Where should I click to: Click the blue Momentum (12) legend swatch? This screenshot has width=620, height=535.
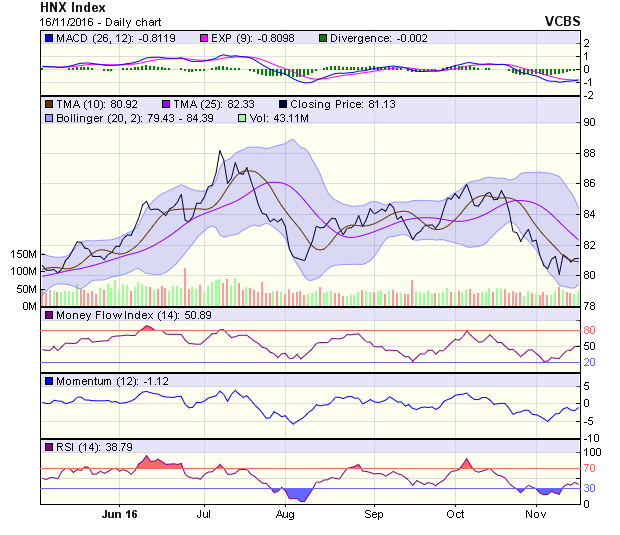(x=47, y=381)
